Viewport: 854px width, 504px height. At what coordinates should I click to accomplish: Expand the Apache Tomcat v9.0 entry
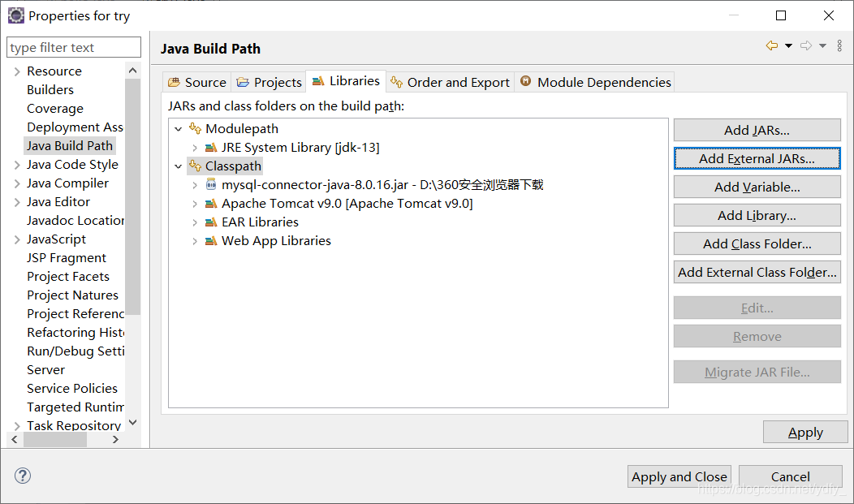click(x=195, y=204)
